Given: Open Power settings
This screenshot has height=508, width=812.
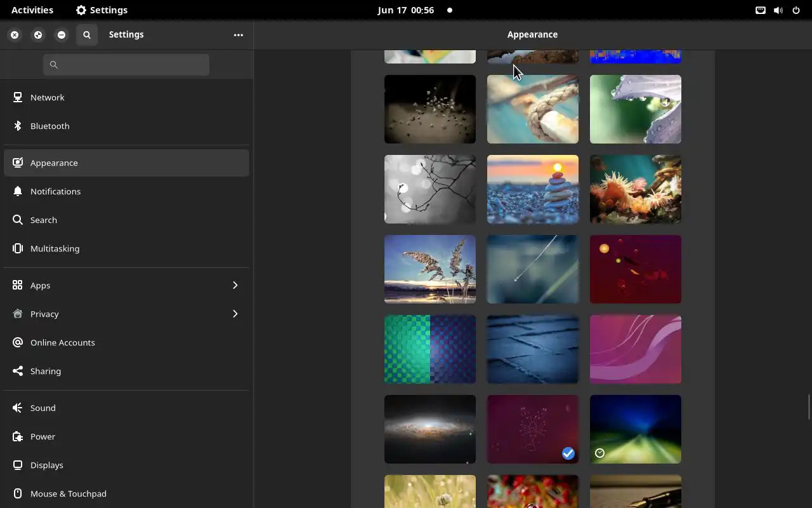Looking at the screenshot, I should coord(126,436).
